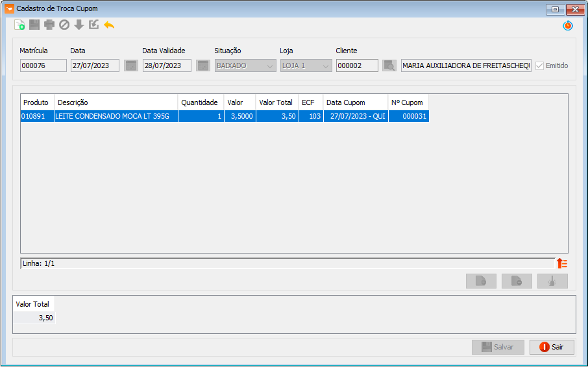
Task: Click the new record icon in toolbar
Action: point(19,25)
